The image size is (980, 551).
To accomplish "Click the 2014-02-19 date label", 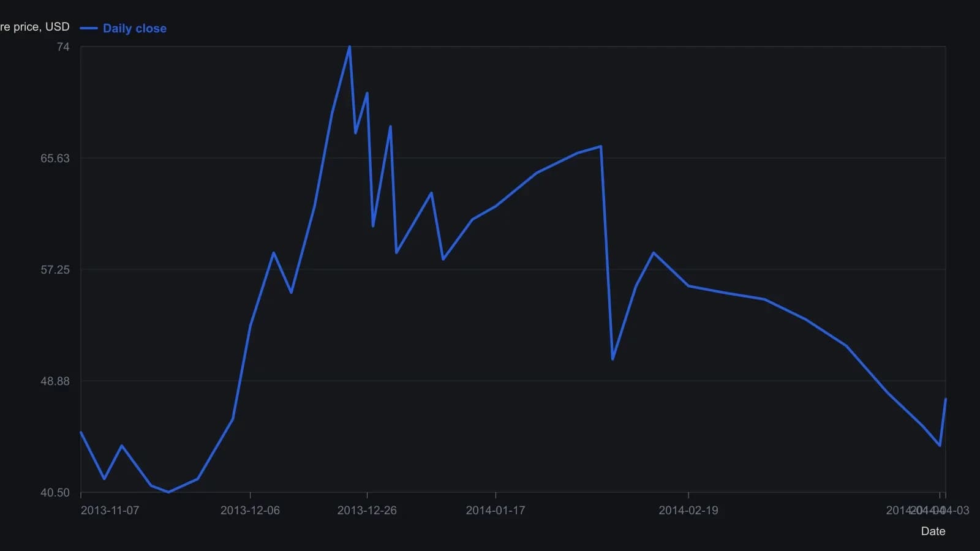I will tap(688, 510).
